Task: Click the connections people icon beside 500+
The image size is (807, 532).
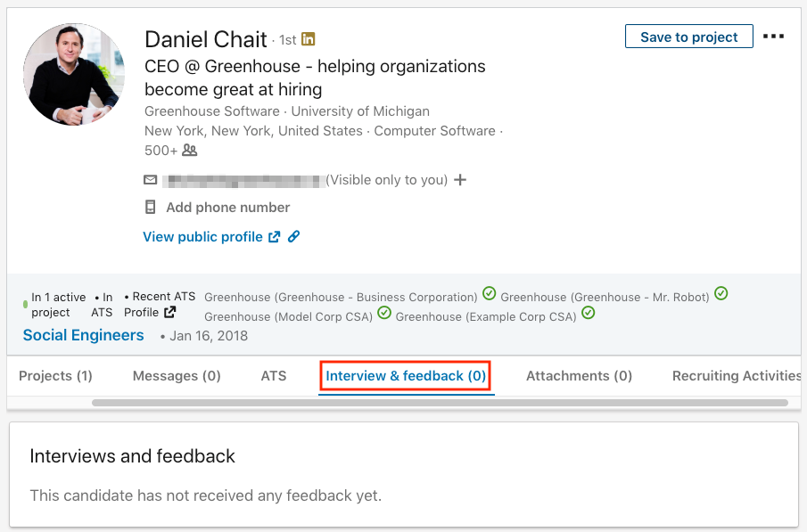Action: pos(190,151)
